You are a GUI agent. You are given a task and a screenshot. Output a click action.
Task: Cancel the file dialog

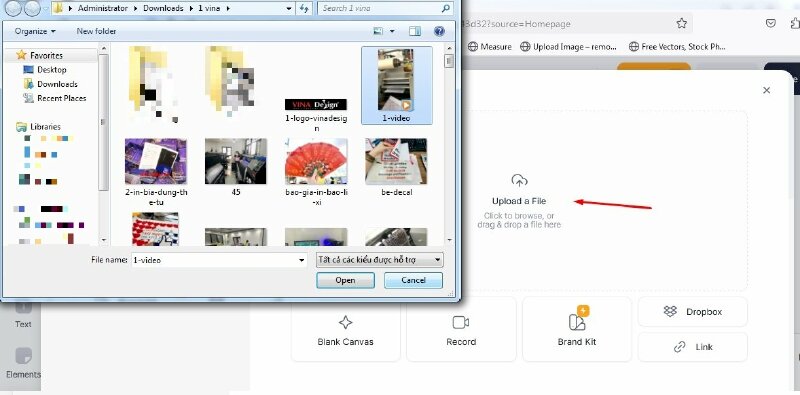413,280
